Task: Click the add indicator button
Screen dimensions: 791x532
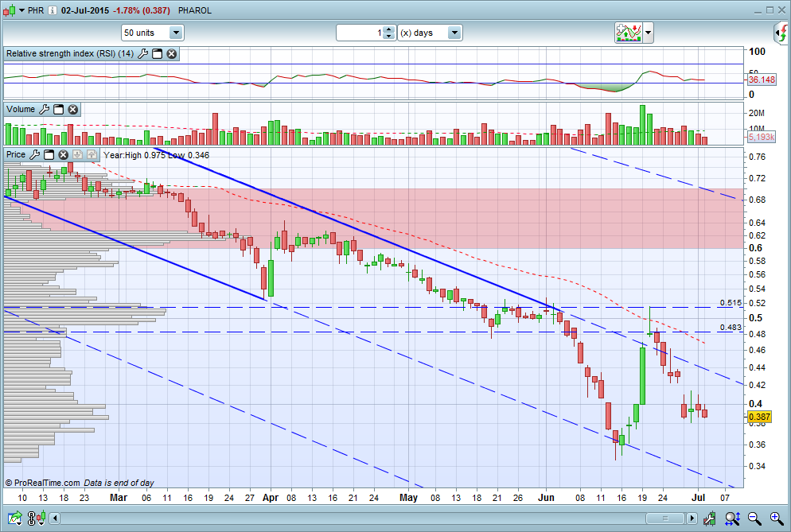Action: pos(628,33)
